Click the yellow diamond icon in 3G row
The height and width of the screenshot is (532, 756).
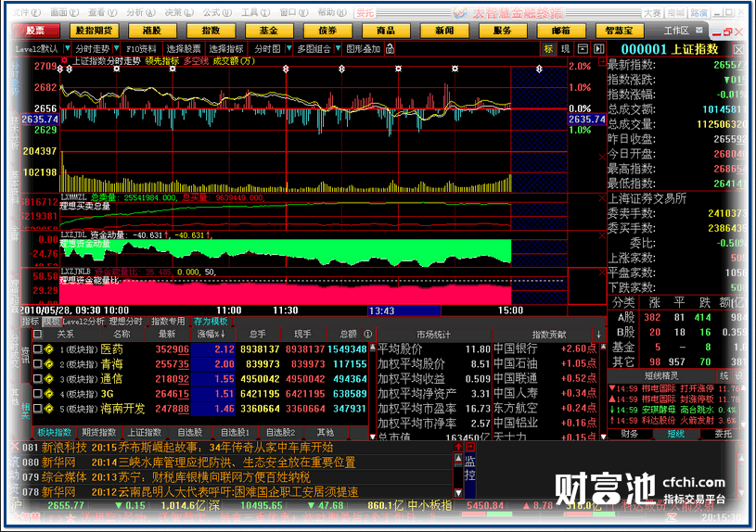tap(48, 394)
